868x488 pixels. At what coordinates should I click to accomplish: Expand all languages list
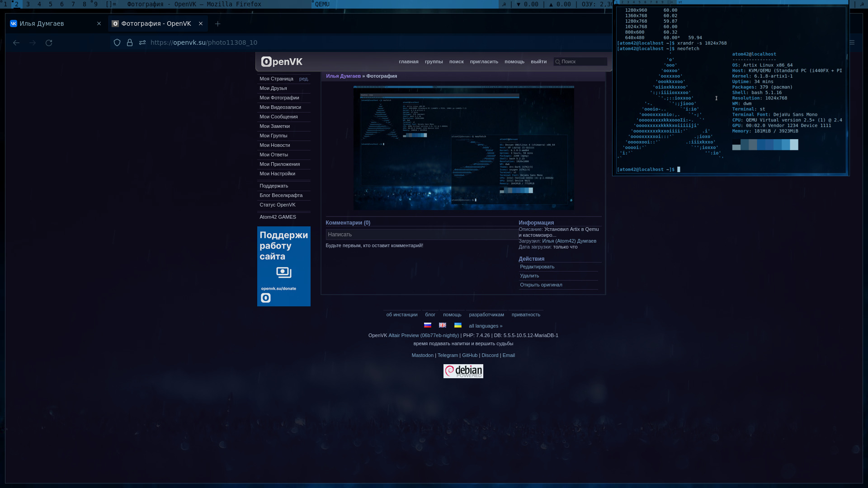[x=485, y=326]
